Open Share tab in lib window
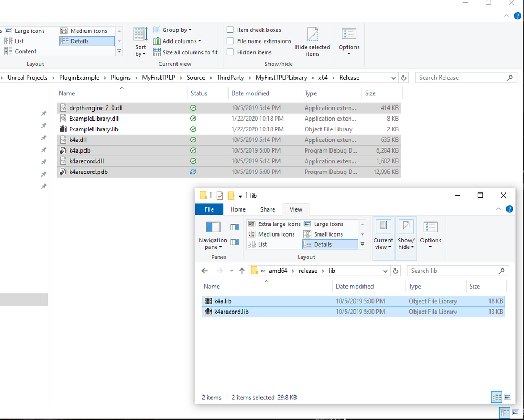The width and height of the screenshot is (524, 420). click(268, 209)
